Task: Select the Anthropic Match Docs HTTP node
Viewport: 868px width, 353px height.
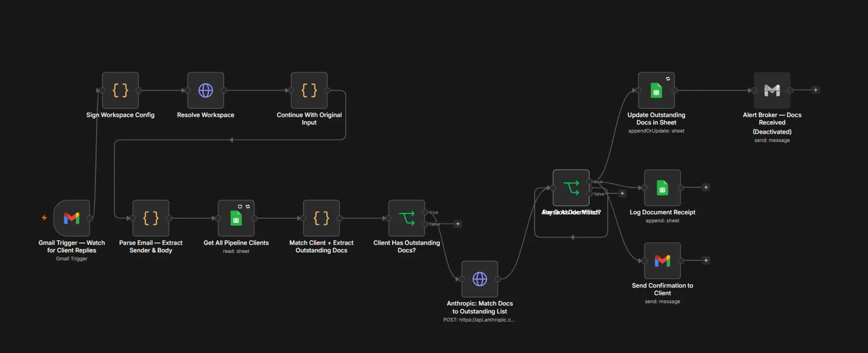Action: [x=480, y=279]
